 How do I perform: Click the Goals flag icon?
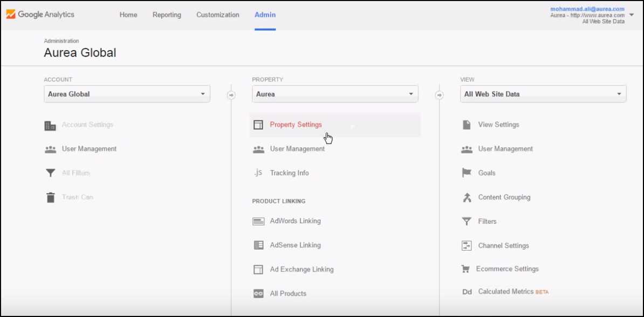[x=467, y=173]
